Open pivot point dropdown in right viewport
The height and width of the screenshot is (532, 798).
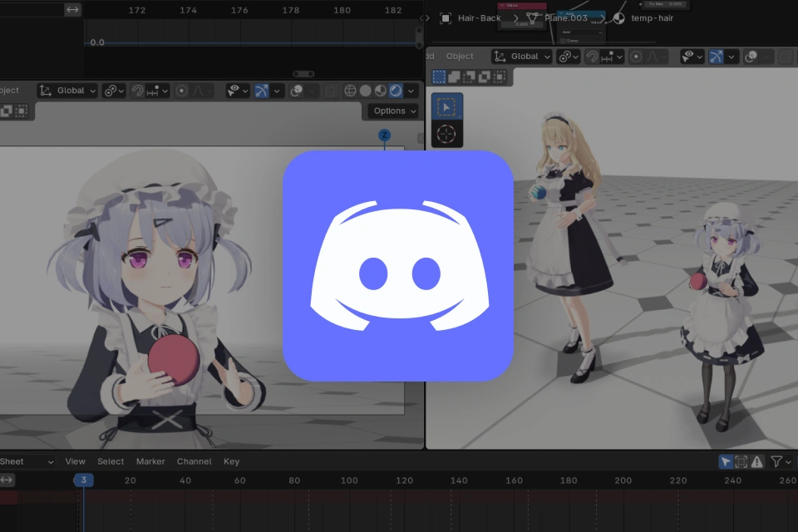[569, 57]
